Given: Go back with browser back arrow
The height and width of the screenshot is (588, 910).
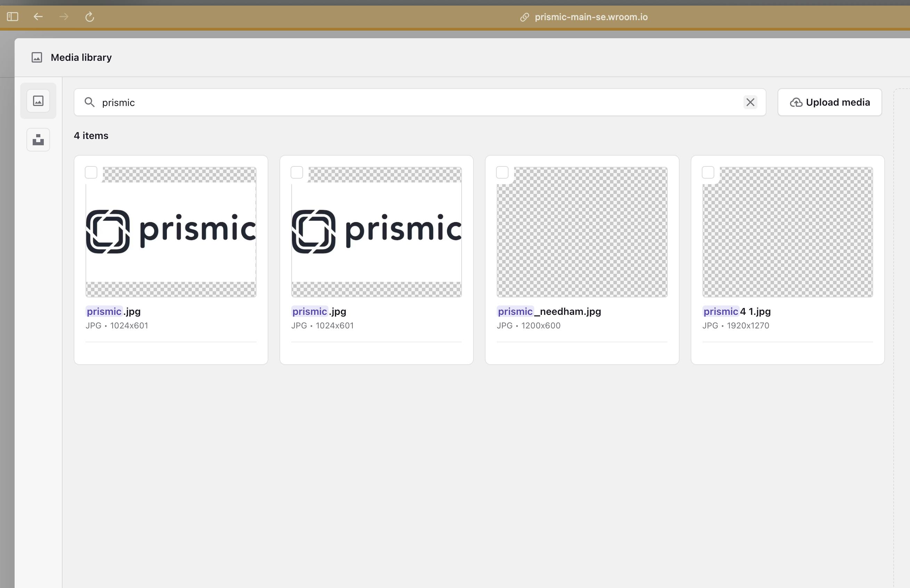Looking at the screenshot, I should point(38,17).
